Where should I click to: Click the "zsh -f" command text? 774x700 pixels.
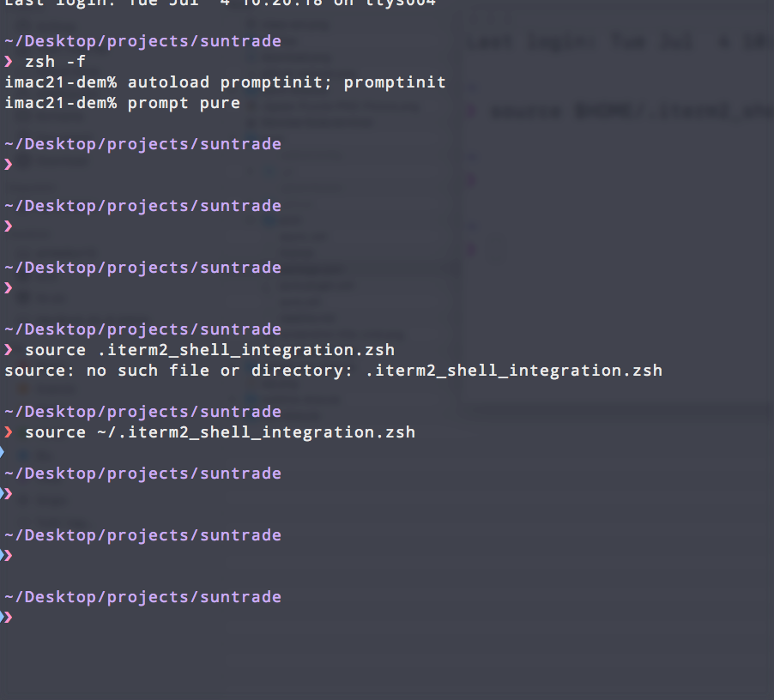tap(56, 61)
